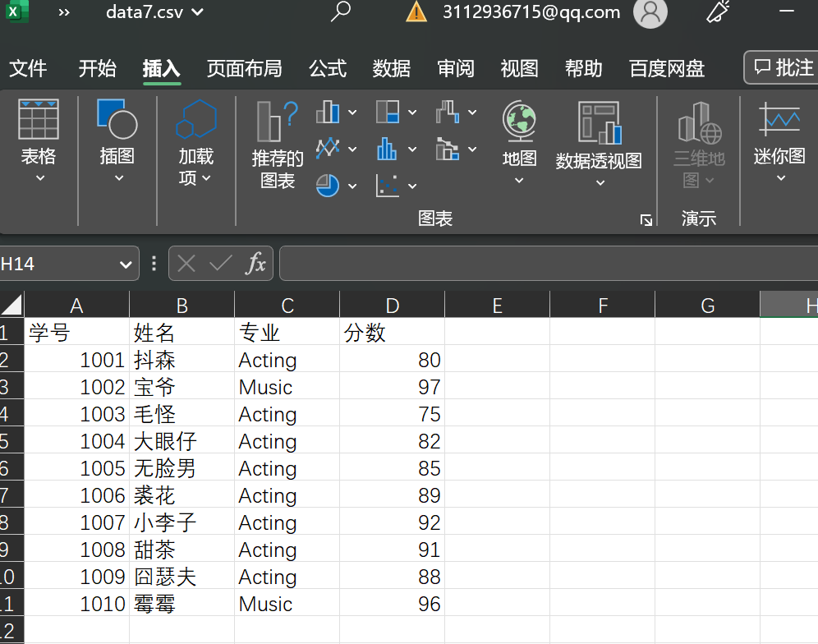Select cell containing 囧瑟夫
The width and height of the screenshot is (818, 644).
[182, 576]
